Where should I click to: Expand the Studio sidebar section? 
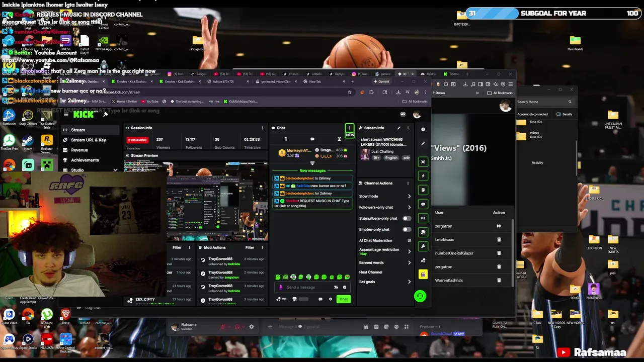115,170
